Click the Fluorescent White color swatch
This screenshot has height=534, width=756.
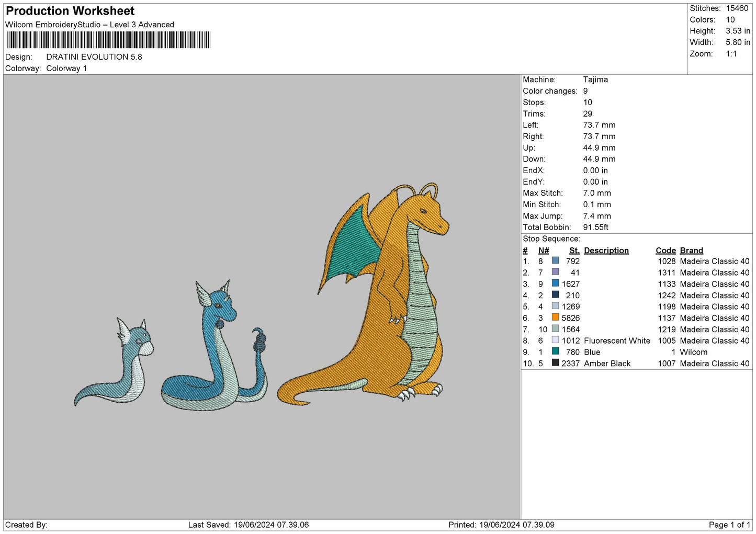(x=555, y=340)
